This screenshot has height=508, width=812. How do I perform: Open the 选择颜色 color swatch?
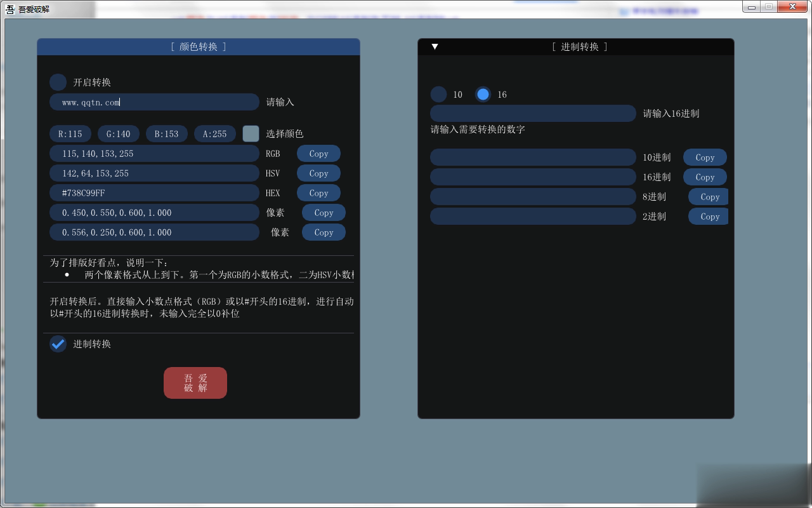[x=251, y=133]
